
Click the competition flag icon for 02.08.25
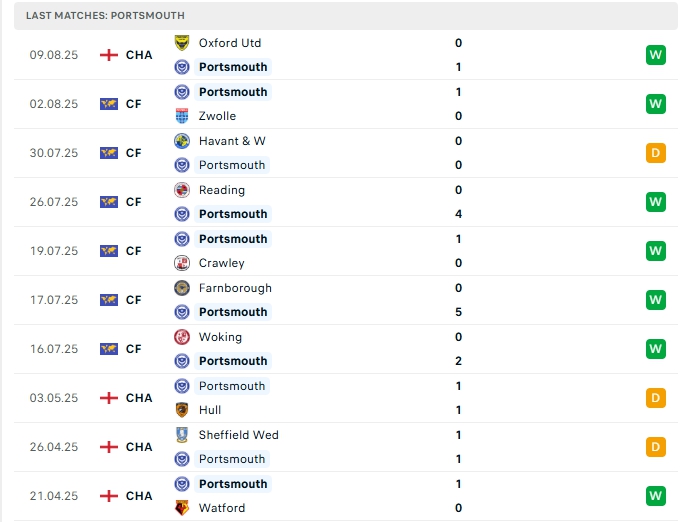[109, 104]
